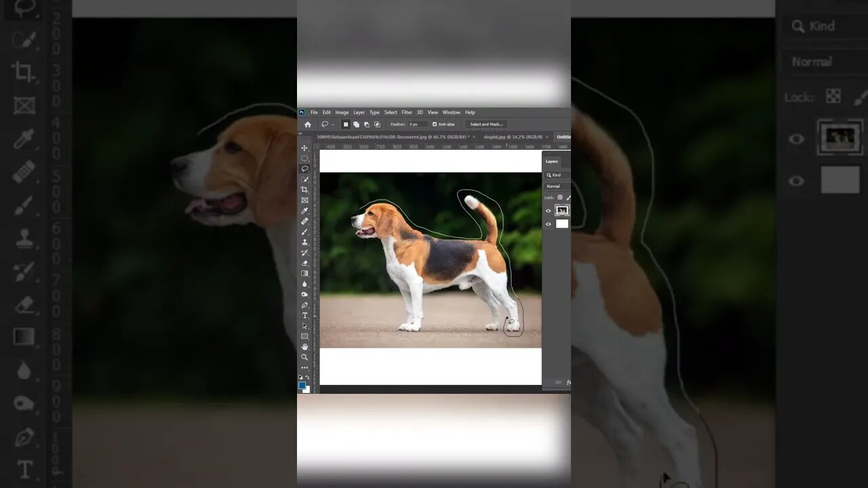This screenshot has width=868, height=488.
Task: Toggle lock transparent pixels
Action: click(x=560, y=197)
